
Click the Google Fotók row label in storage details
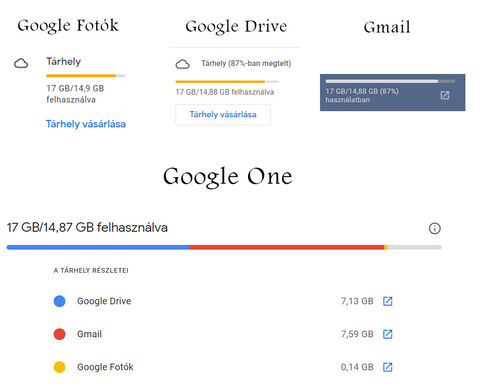pyautogui.click(x=105, y=367)
